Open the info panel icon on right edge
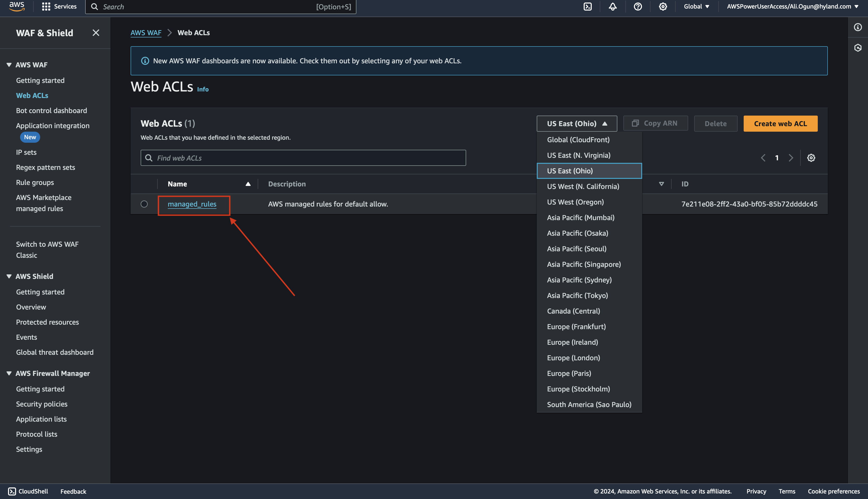This screenshot has height=499, width=868. 857,27
